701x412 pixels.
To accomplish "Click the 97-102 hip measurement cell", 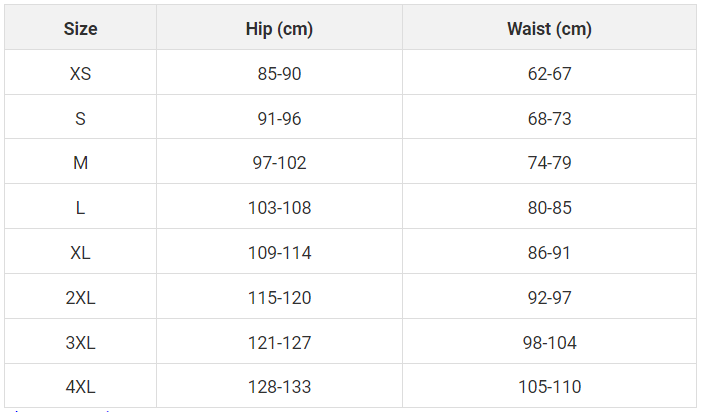I will tap(279, 161).
